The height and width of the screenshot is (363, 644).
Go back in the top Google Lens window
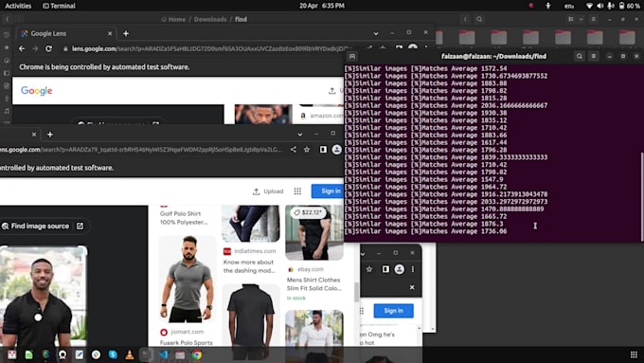[22, 48]
